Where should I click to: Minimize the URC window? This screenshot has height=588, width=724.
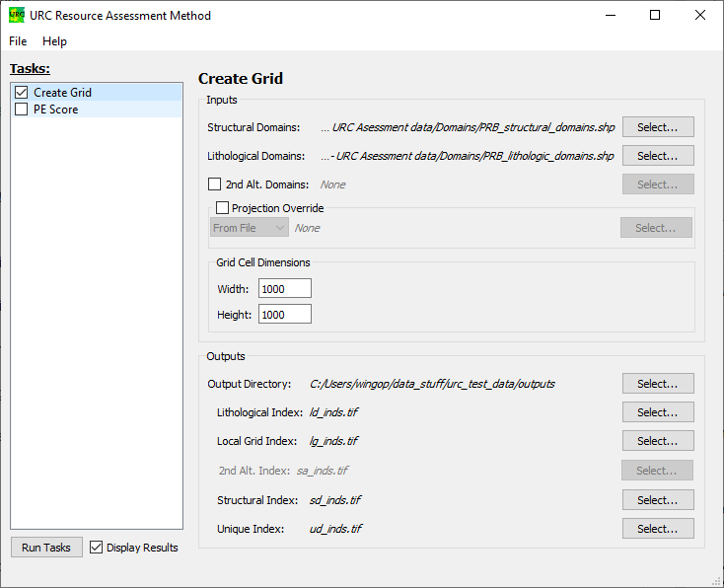[611, 15]
